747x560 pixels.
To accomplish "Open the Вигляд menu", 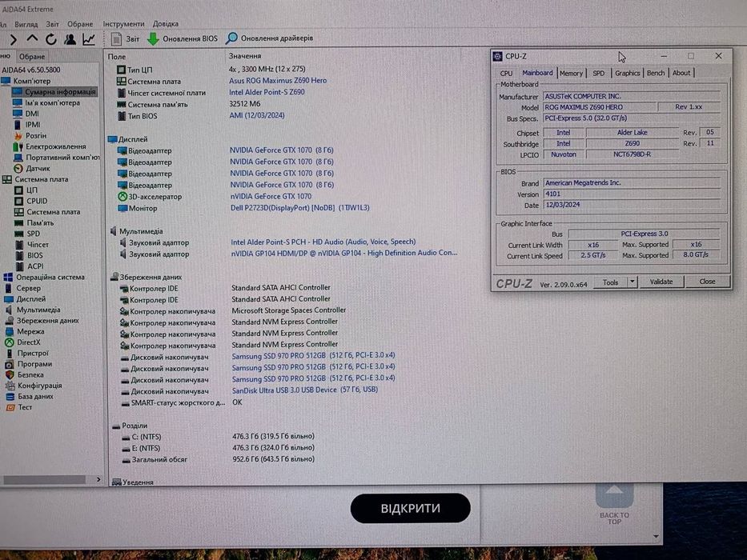I will tap(26, 24).
